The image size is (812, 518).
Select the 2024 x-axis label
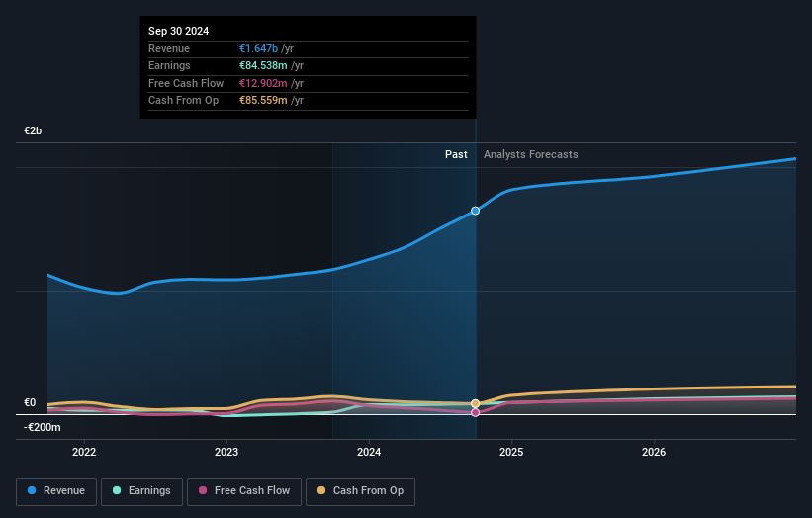[x=369, y=452]
